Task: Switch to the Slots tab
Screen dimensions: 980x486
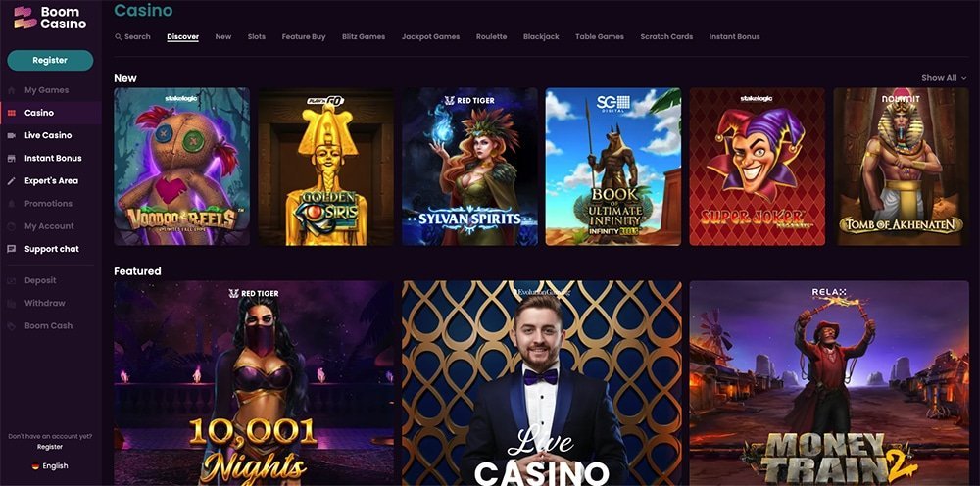Action: point(256,37)
